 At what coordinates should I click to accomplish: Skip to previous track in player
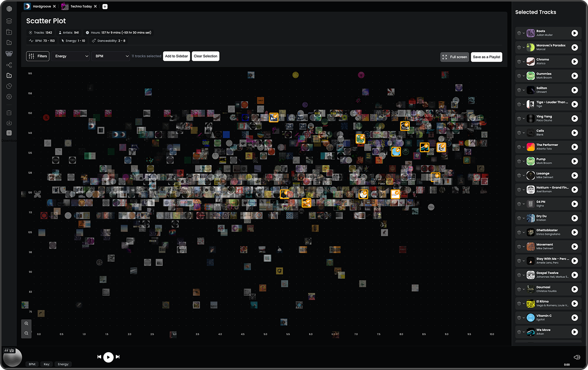click(99, 357)
